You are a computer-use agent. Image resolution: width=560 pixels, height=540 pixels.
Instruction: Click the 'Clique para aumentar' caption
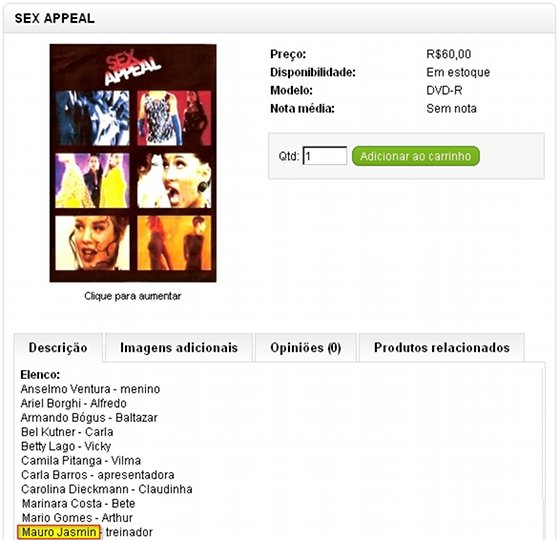click(x=133, y=296)
